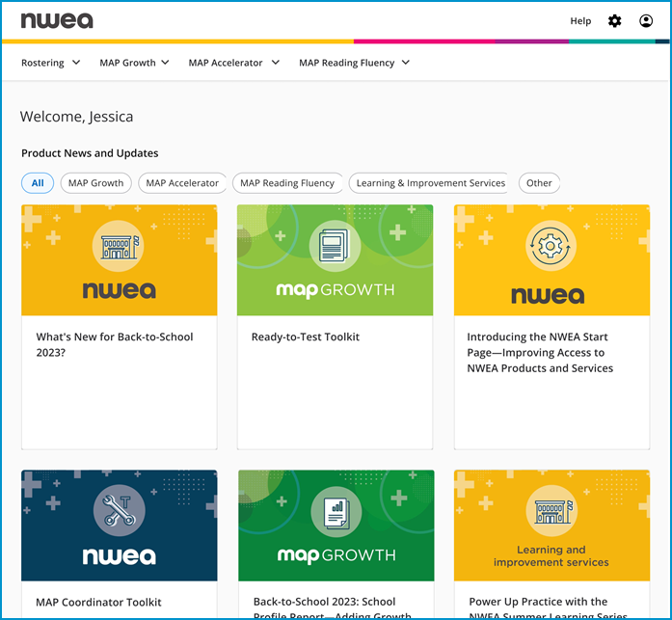Open the user account profile icon

coord(646,20)
